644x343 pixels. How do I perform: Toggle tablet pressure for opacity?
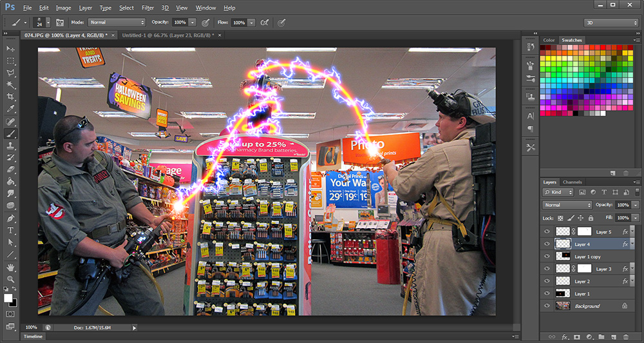point(205,22)
